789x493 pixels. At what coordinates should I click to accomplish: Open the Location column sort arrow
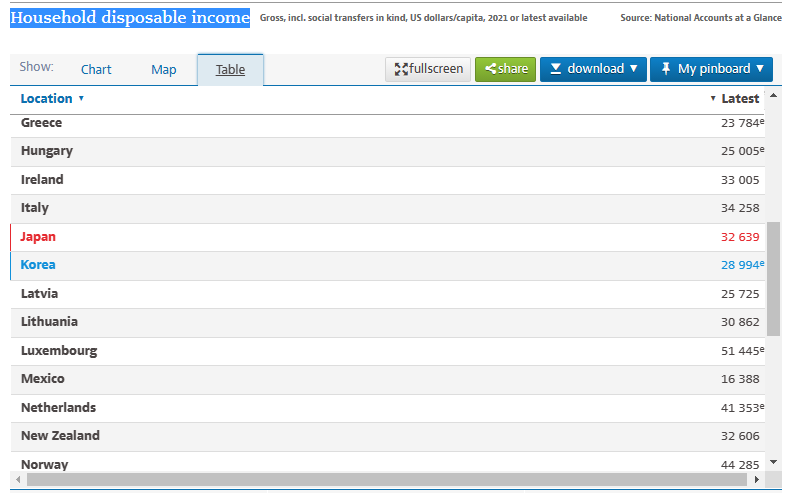(81, 99)
